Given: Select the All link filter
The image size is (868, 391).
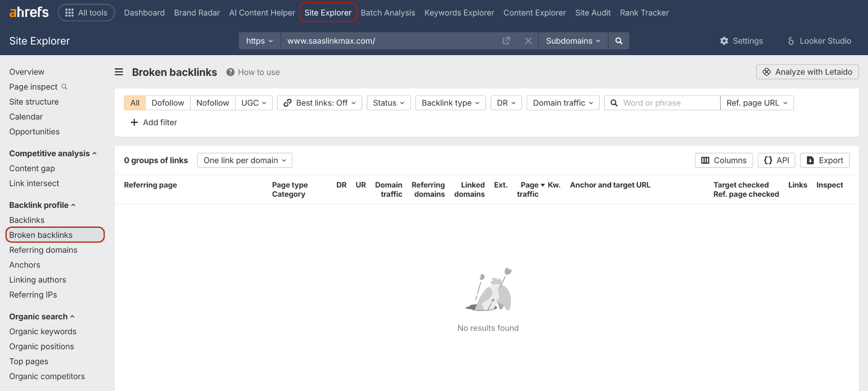Looking at the screenshot, I should click(x=135, y=103).
